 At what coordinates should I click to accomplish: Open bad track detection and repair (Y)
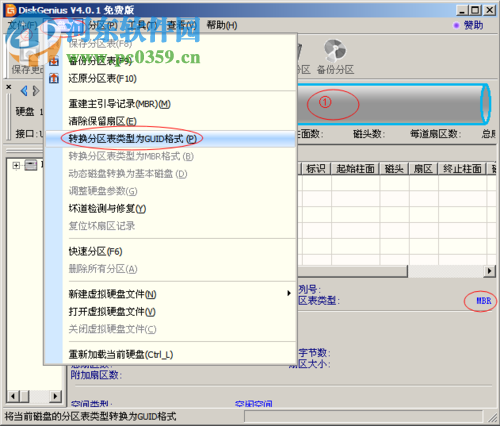coord(170,209)
